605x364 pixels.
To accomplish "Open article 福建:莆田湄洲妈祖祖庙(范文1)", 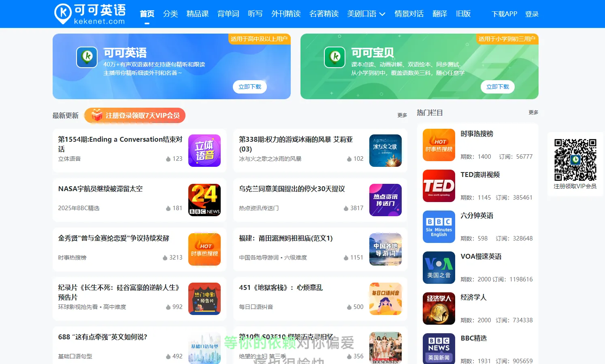I will pyautogui.click(x=286, y=238).
